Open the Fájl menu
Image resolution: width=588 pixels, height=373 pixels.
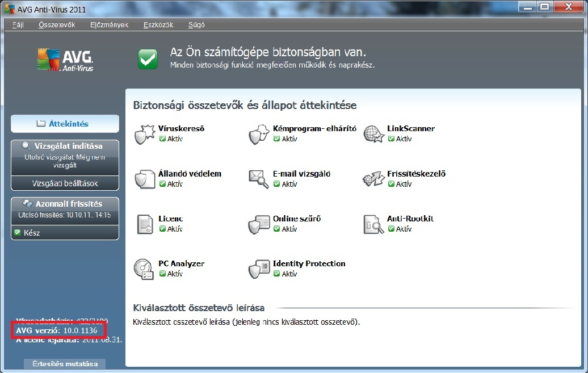(18, 25)
